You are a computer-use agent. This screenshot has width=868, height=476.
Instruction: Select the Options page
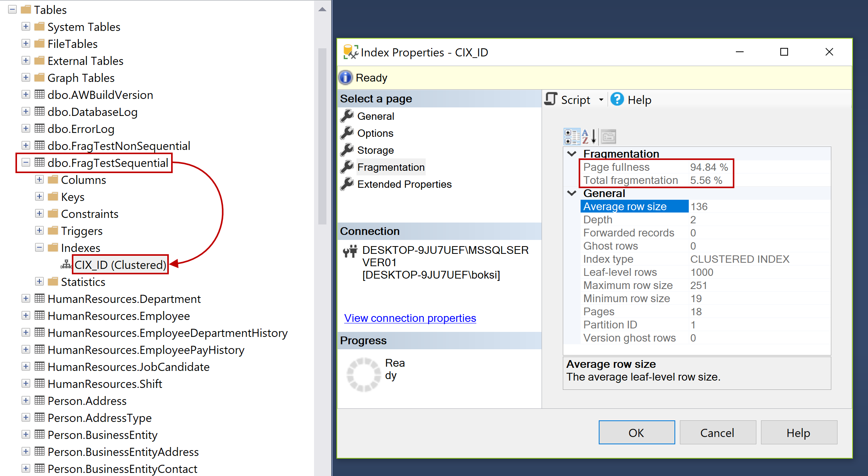(375, 133)
